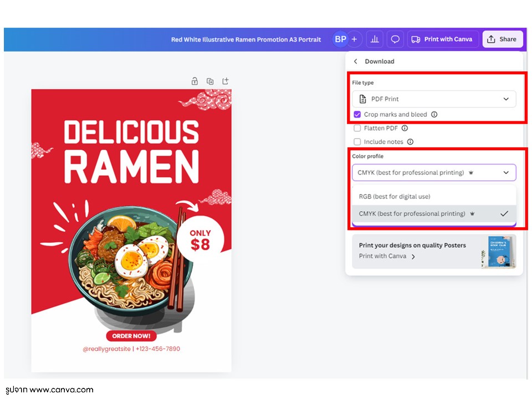Click the lock page icon above poster
The image size is (532, 399).
pos(195,81)
